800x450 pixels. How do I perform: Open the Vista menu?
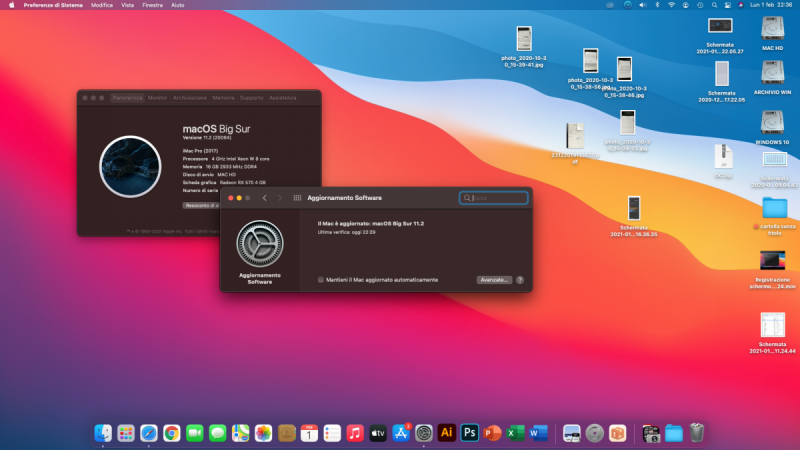point(127,5)
